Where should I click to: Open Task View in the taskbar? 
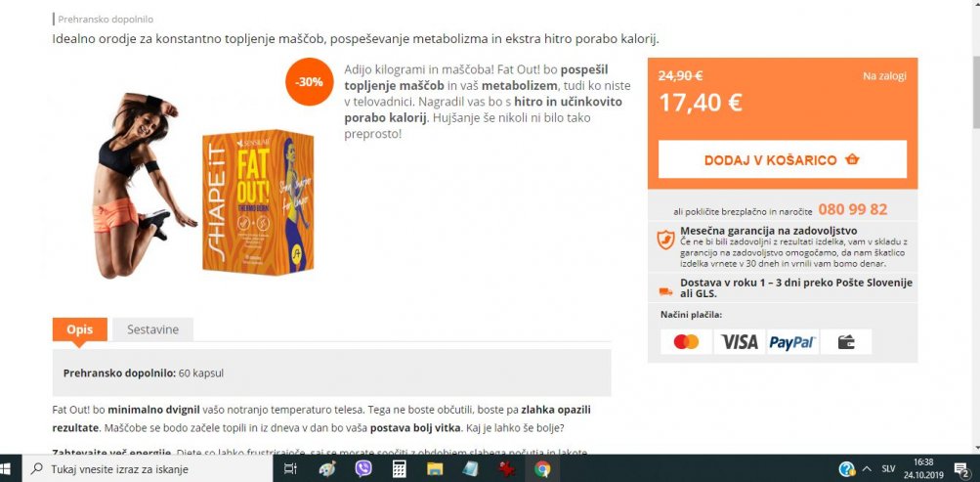[x=290, y=469]
